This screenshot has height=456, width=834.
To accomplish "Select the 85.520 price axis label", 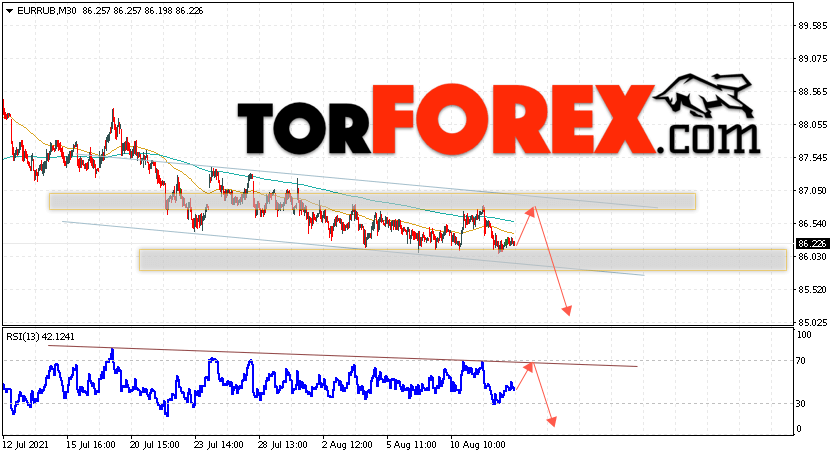I will coord(813,289).
